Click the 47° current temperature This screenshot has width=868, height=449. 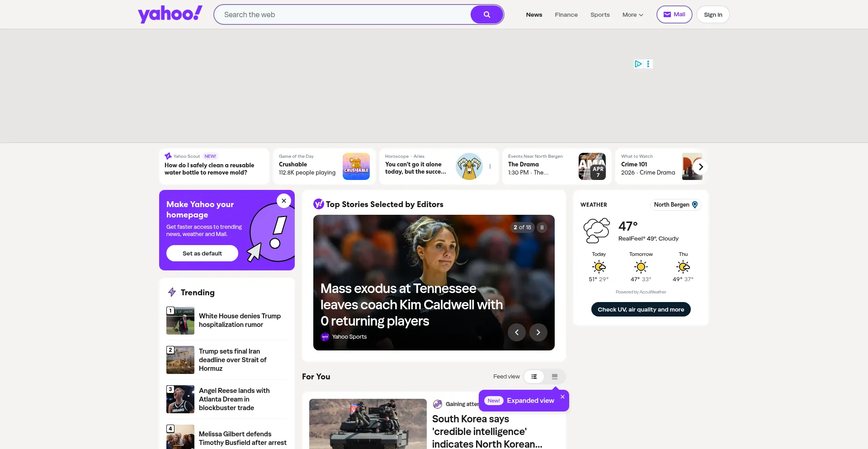(628, 226)
